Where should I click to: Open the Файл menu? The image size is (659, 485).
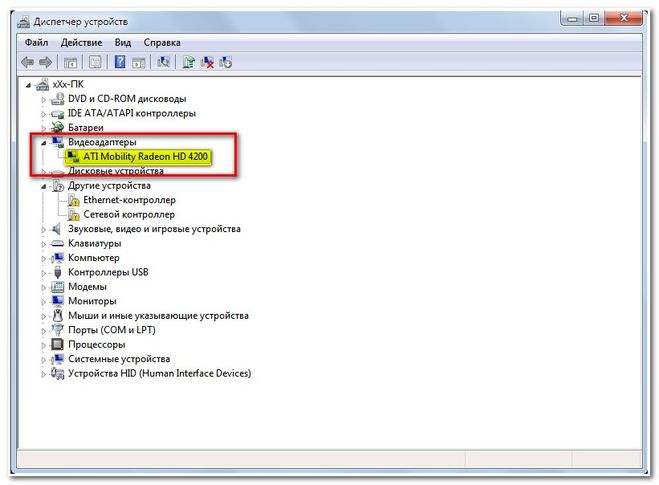pos(36,43)
